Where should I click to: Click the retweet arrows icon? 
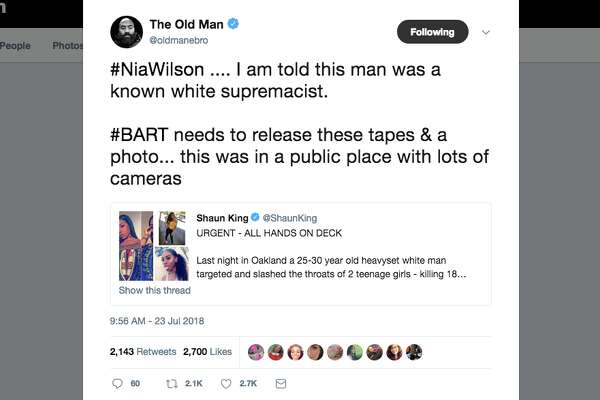click(x=172, y=383)
